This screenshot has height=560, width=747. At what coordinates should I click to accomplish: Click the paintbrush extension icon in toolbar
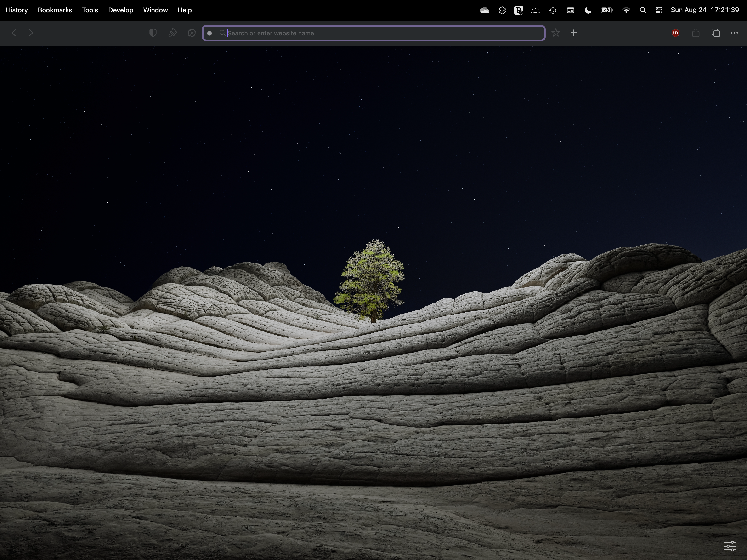[172, 33]
